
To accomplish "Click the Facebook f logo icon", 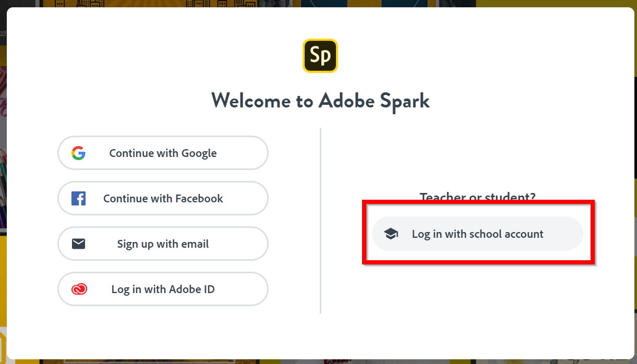I will tap(78, 198).
